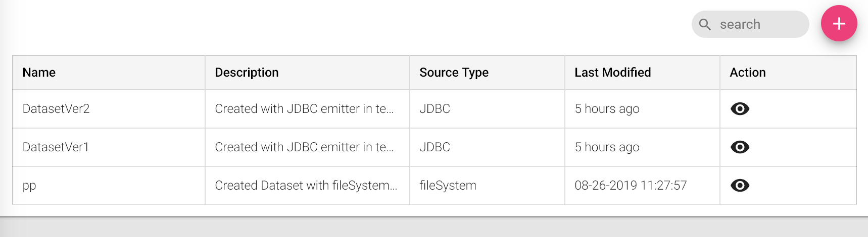View the pp dataset via eye icon
The image size is (868, 237).
[740, 186]
